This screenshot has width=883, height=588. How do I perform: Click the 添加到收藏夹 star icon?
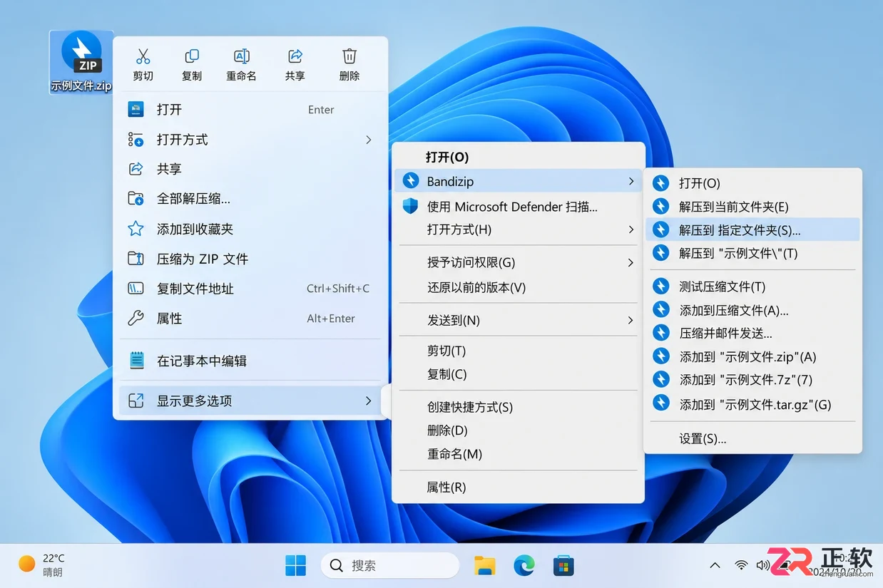point(136,229)
